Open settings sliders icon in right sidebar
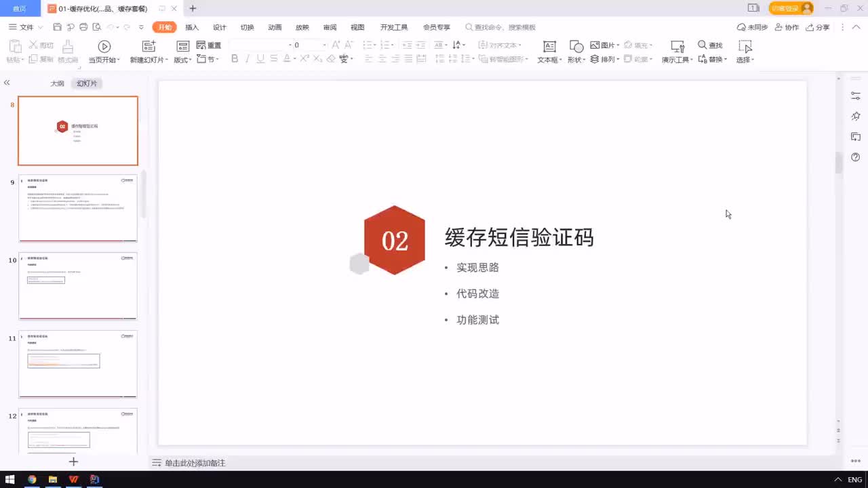868x488 pixels. pos(856,96)
